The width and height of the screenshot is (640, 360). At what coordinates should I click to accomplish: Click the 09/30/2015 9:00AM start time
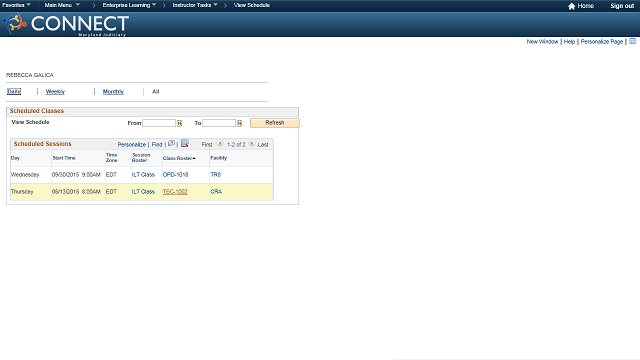(76, 175)
